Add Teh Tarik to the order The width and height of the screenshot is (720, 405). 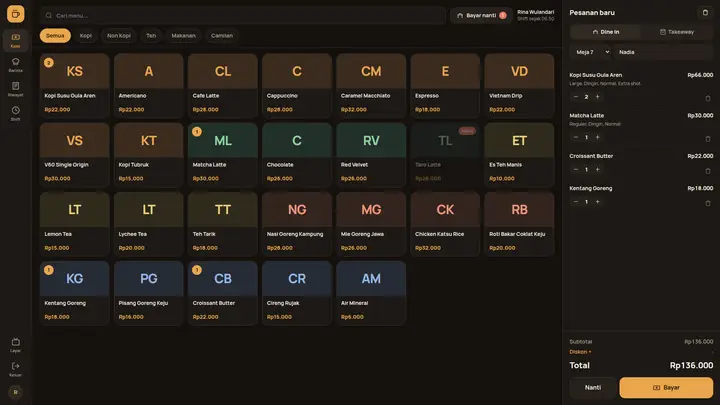click(x=223, y=224)
